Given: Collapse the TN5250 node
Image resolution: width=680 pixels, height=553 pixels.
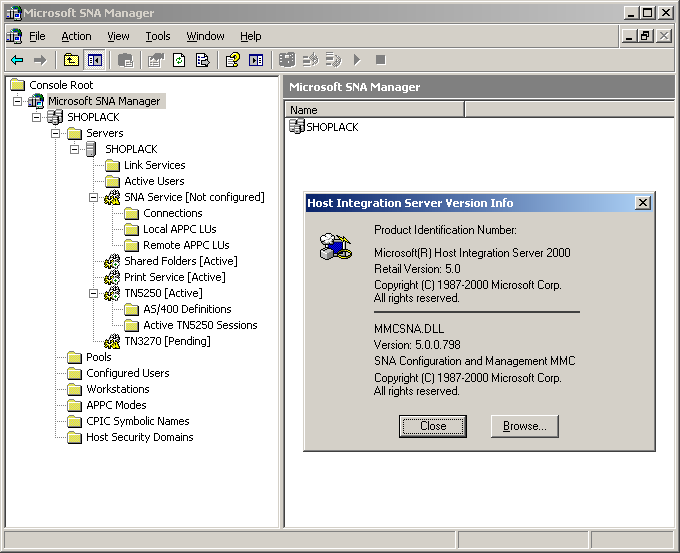Looking at the screenshot, I should 93,294.
